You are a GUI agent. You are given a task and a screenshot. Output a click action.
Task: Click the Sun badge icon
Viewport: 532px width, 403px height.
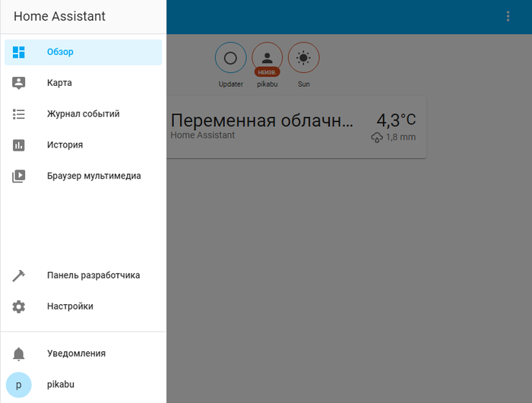pos(304,58)
